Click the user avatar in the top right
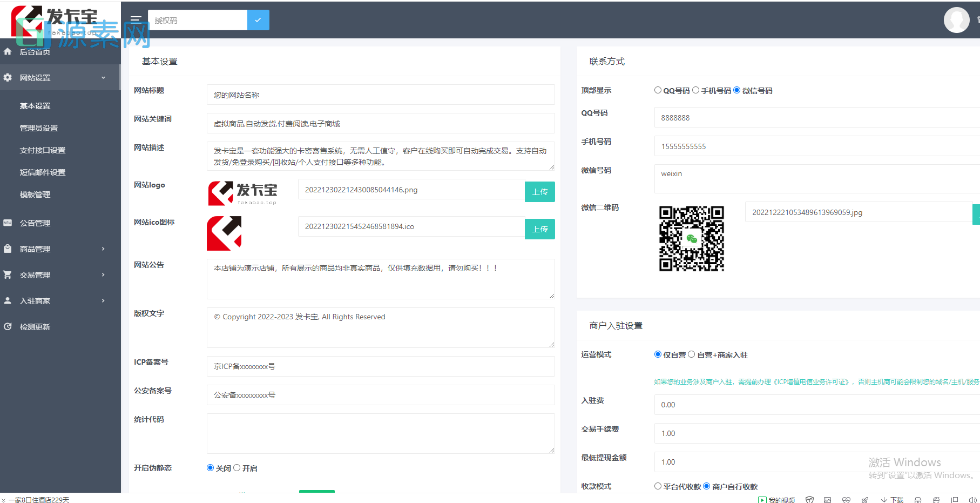The height and width of the screenshot is (503, 980). pyautogui.click(x=956, y=20)
